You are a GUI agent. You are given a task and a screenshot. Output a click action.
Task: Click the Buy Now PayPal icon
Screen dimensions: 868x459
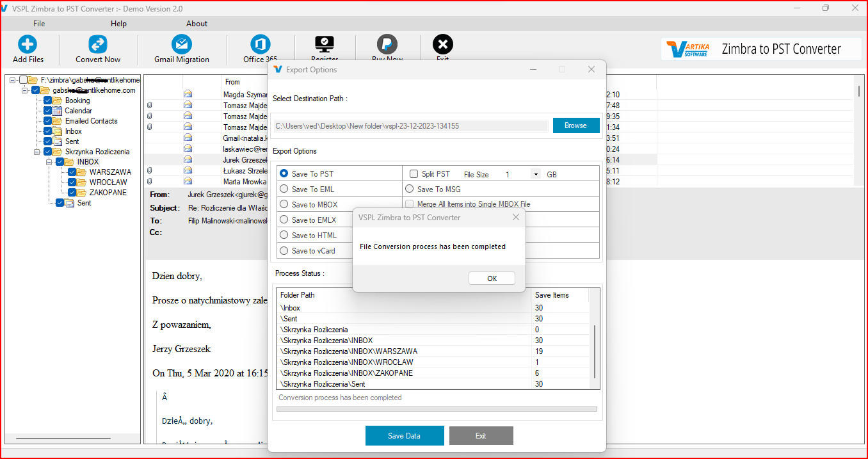(387, 44)
